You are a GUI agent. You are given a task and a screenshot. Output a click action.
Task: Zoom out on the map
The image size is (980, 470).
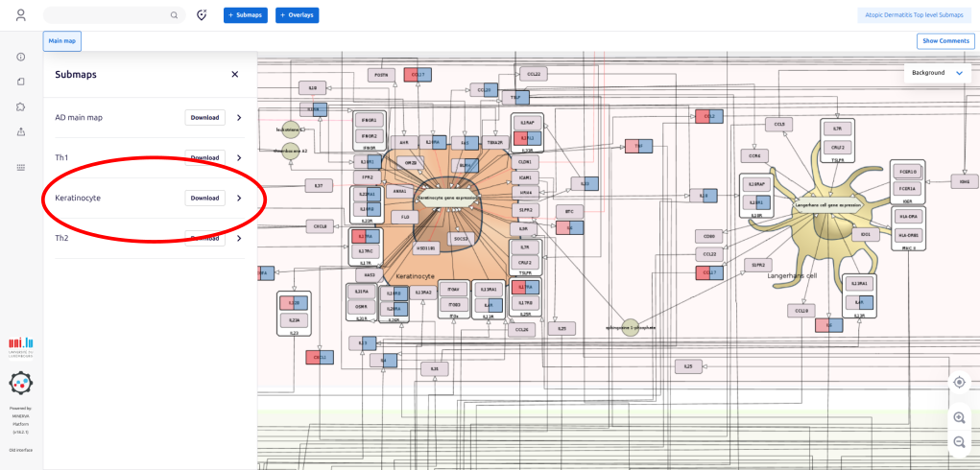pyautogui.click(x=958, y=441)
